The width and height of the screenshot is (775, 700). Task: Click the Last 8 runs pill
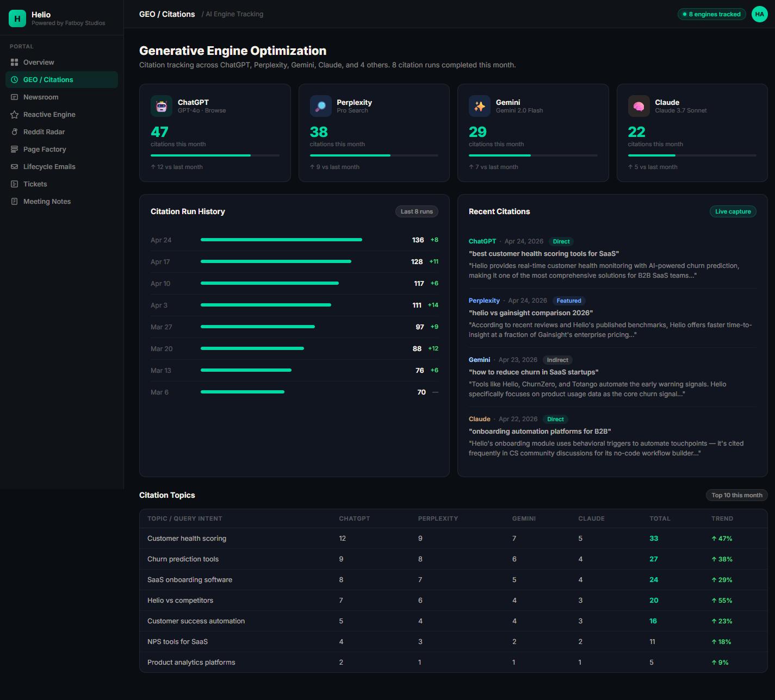point(417,211)
